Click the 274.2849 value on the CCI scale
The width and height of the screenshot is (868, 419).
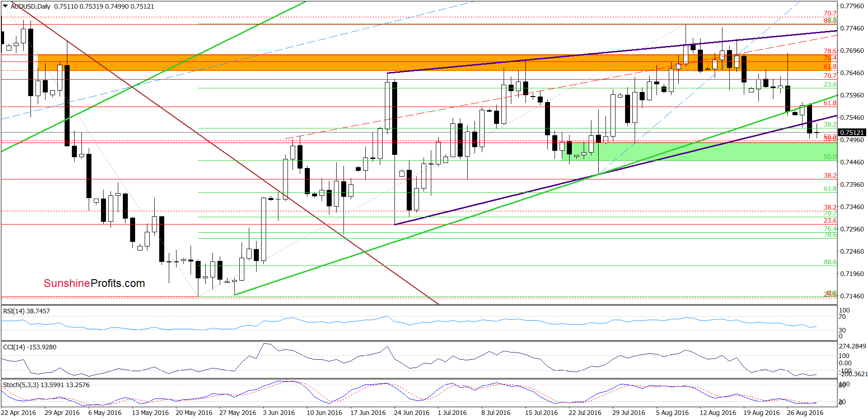[852, 346]
